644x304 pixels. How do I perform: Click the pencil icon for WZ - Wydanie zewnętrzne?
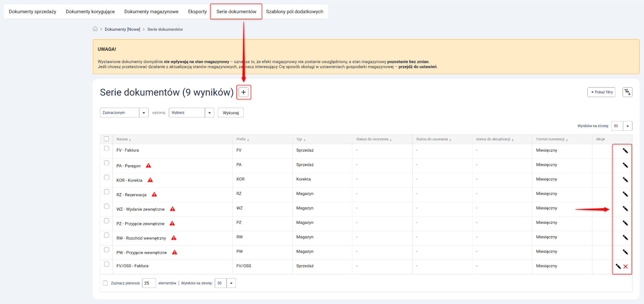coord(625,208)
